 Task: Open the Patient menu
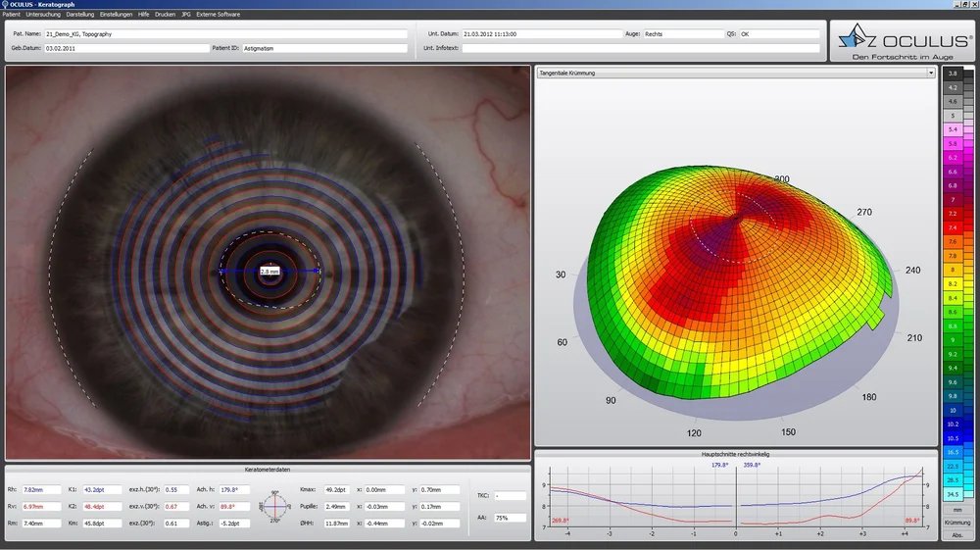pyautogui.click(x=11, y=14)
